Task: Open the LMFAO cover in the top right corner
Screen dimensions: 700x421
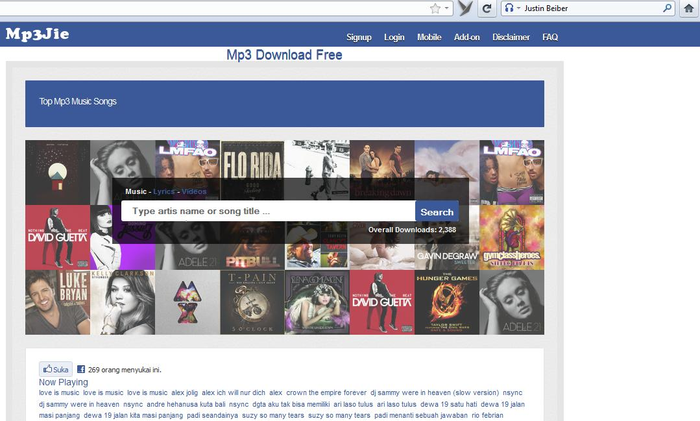Action: point(512,172)
